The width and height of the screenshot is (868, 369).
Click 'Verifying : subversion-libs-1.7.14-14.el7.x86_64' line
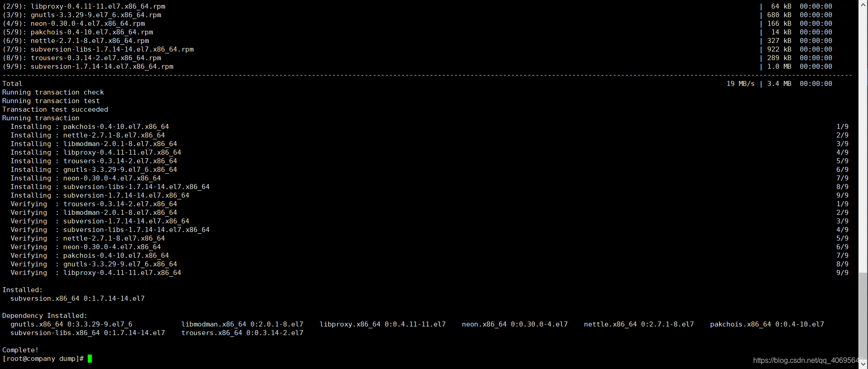pyautogui.click(x=110, y=230)
